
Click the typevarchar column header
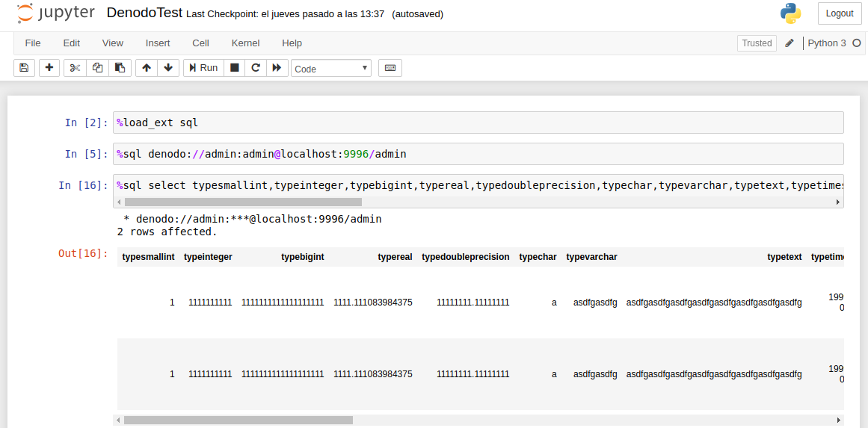[x=592, y=257]
